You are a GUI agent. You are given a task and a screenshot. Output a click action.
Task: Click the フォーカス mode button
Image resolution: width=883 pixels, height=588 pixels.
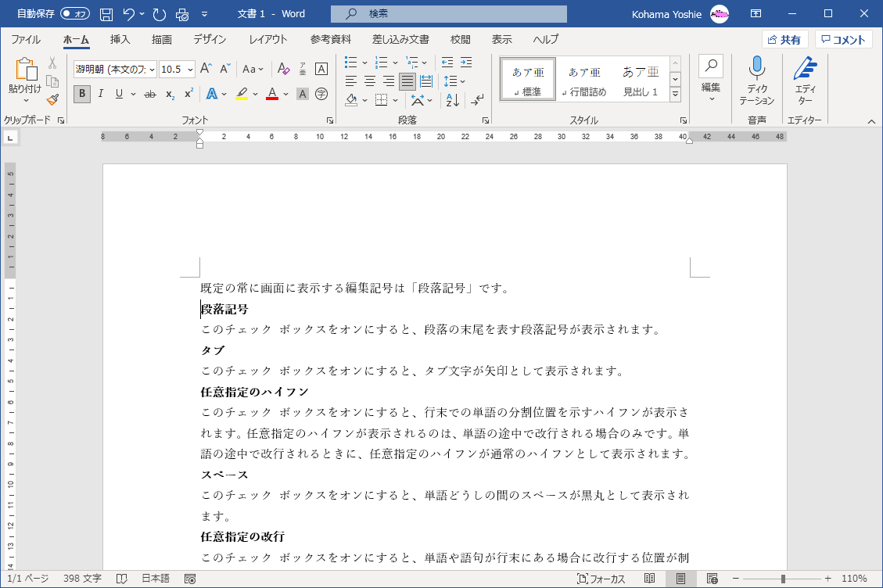click(x=601, y=579)
